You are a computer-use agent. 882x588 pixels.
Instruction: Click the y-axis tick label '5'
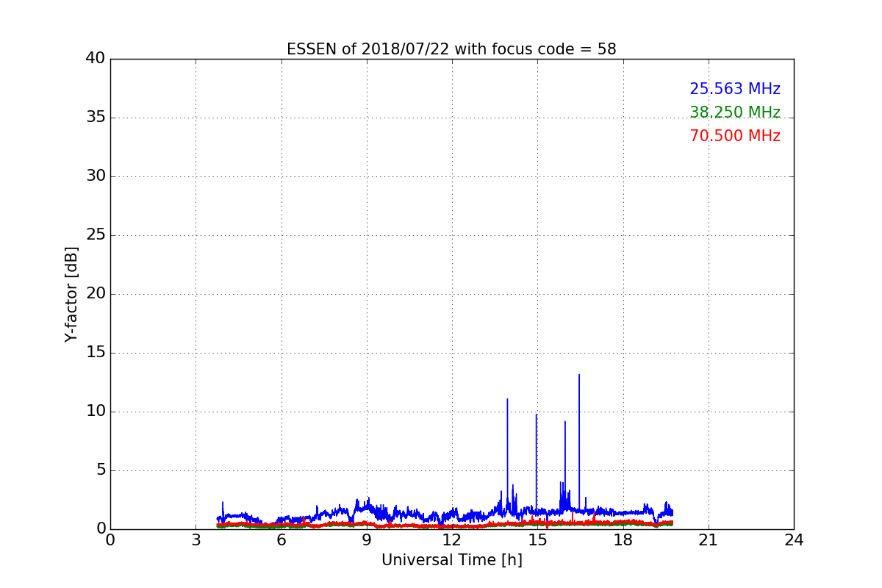pyautogui.click(x=101, y=470)
